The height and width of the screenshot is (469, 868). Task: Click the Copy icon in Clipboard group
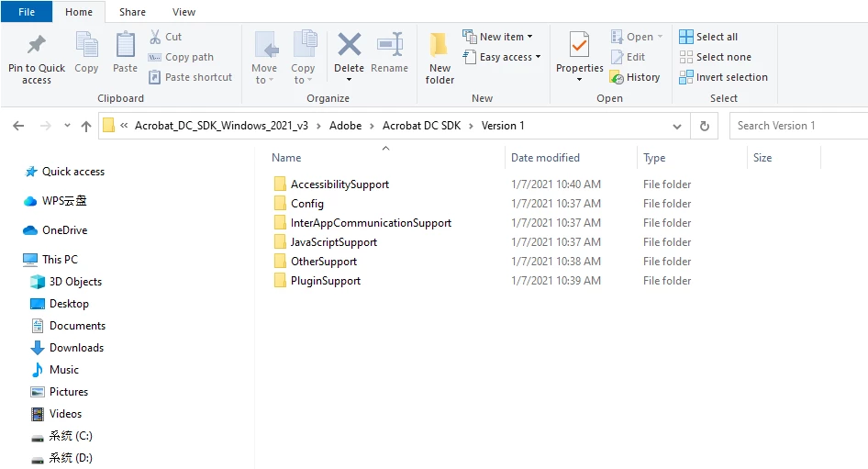pos(86,44)
